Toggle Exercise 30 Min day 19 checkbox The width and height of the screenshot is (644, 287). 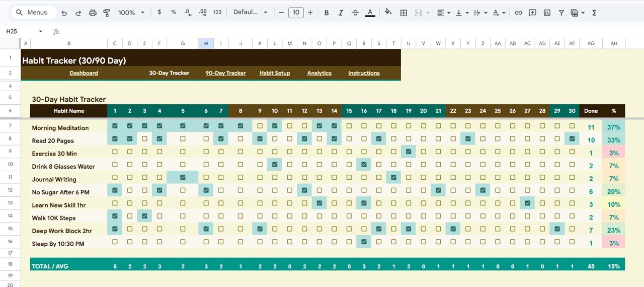[409, 152]
